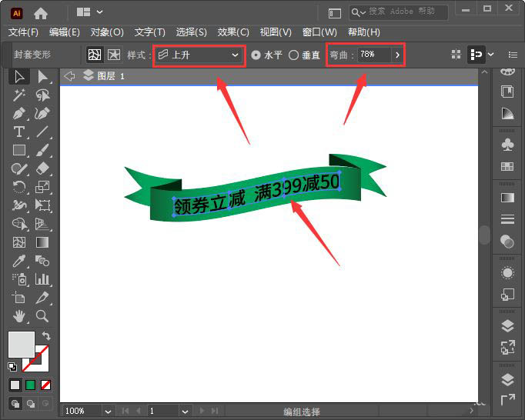Choose the Eraser tool
The image size is (525, 420).
(x=42, y=168)
